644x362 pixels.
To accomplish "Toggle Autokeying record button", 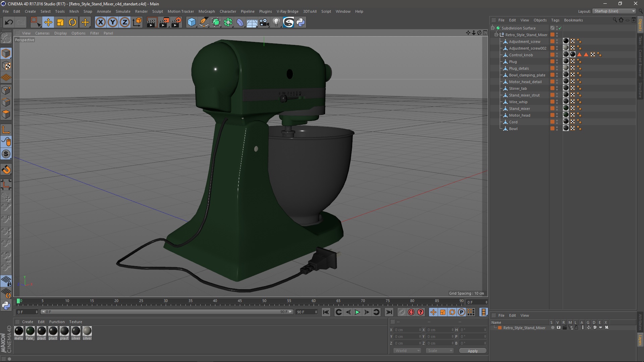I will [411, 312].
